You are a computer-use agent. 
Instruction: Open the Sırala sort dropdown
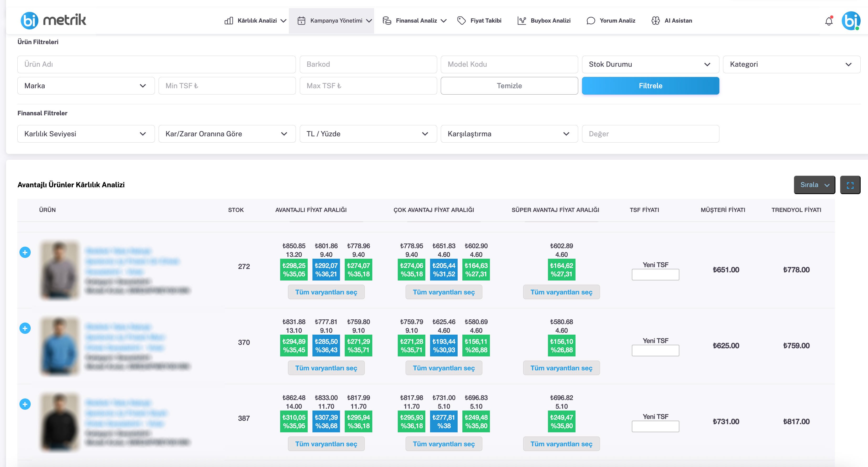(x=814, y=185)
